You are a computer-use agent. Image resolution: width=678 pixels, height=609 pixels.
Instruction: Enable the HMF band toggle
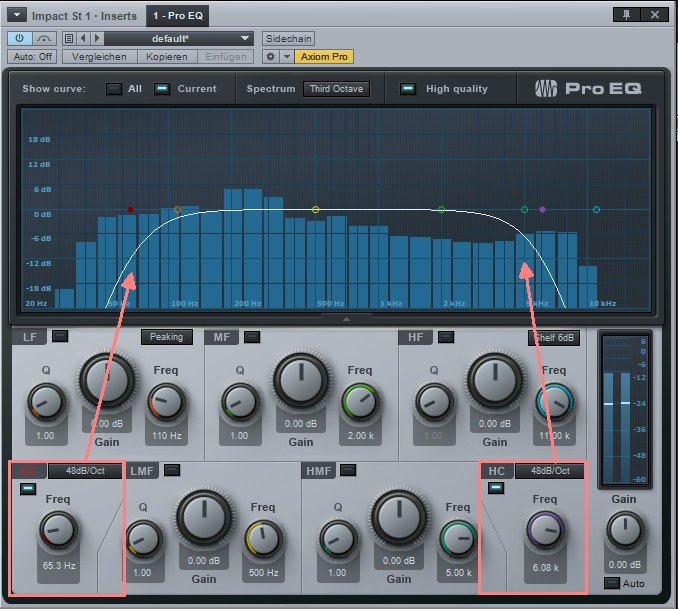tap(349, 470)
